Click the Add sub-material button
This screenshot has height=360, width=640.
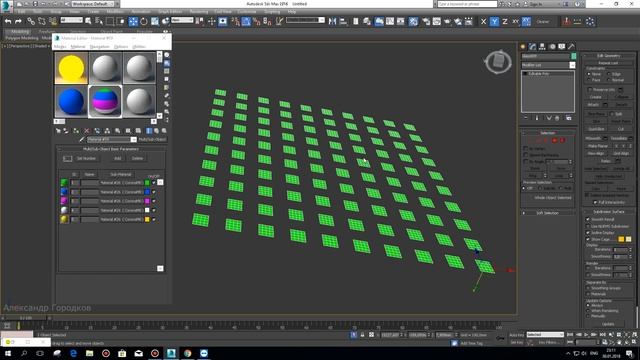pos(118,158)
